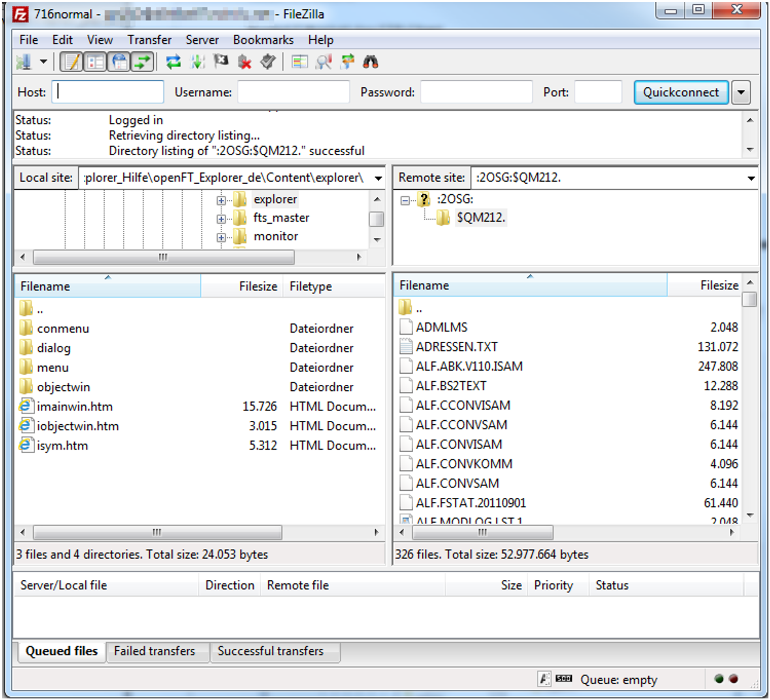The image size is (770, 700).
Task: Open the Help menu
Action: pos(321,40)
